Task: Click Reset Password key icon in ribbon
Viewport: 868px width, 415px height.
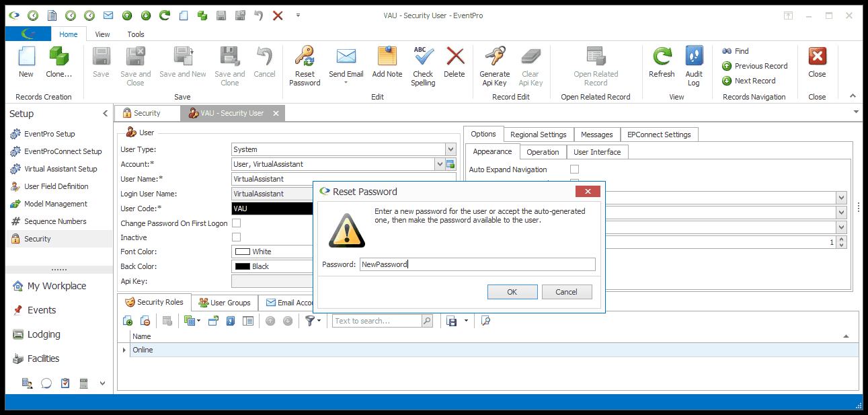Action: click(x=305, y=56)
